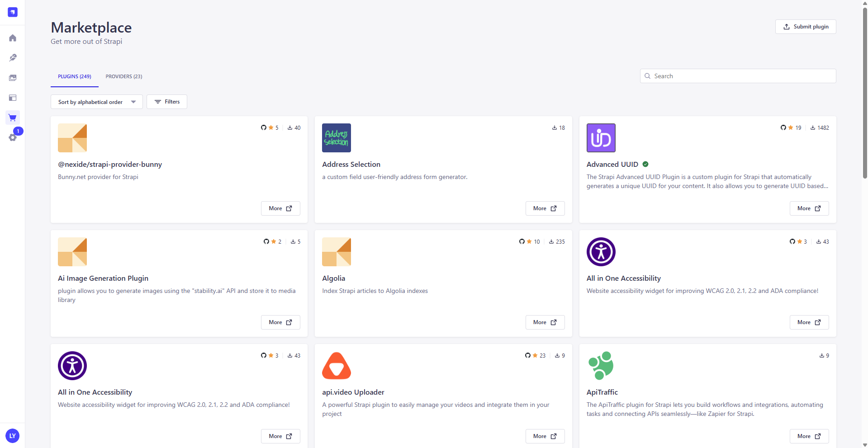
Task: Select Marketplace cart icon in sidebar
Action: pyautogui.click(x=13, y=118)
